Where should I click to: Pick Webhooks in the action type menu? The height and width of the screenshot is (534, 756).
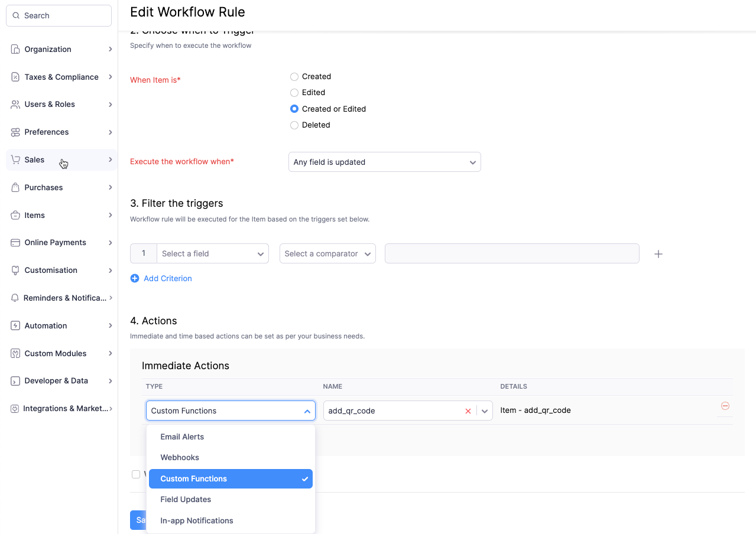(x=180, y=457)
